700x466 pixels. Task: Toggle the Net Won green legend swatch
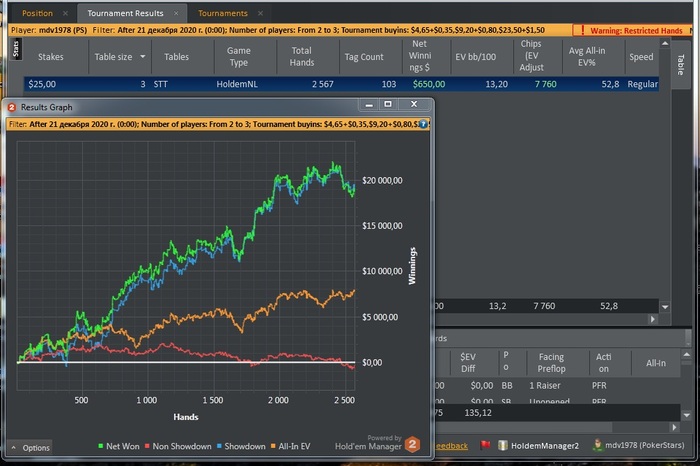pyautogui.click(x=100, y=446)
